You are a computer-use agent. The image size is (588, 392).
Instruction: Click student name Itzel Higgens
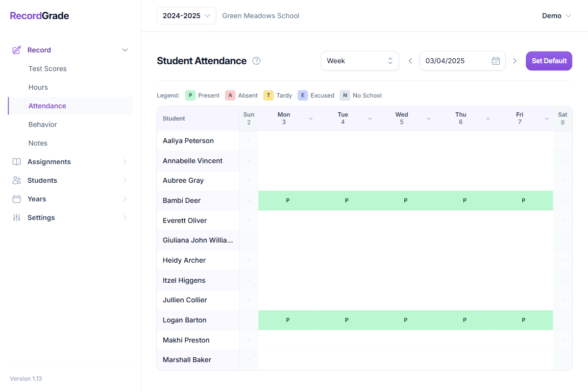pyautogui.click(x=184, y=280)
